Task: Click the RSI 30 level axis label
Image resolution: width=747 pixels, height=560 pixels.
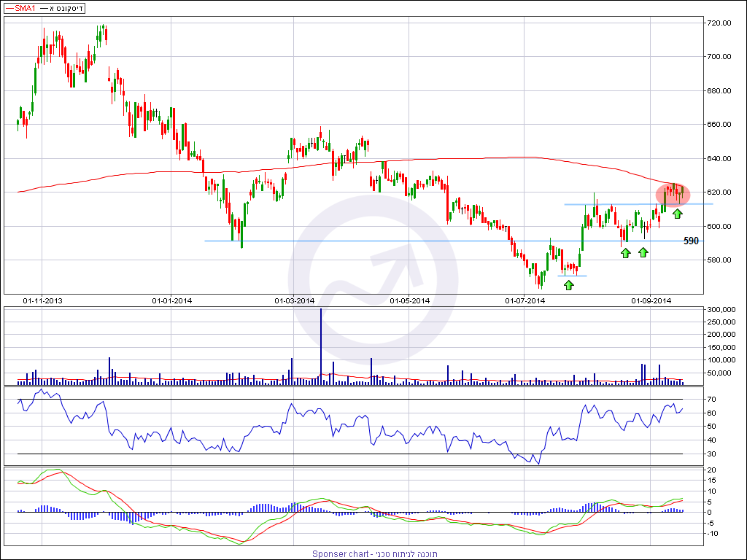Action: 713,454
